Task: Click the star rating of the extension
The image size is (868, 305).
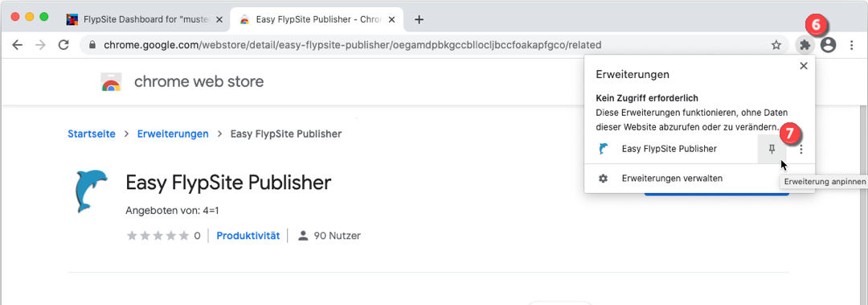Action: pyautogui.click(x=158, y=236)
